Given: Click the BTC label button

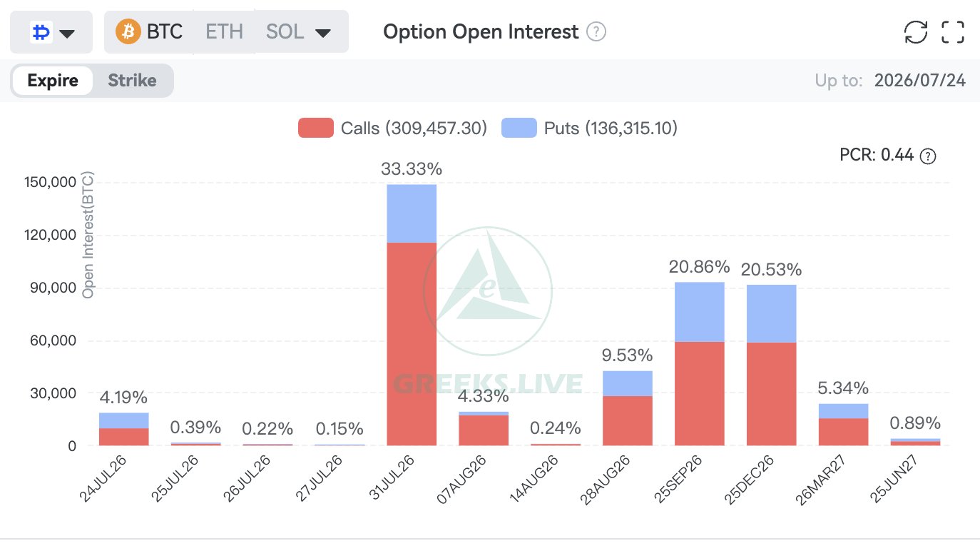Looking at the screenshot, I should [165, 32].
